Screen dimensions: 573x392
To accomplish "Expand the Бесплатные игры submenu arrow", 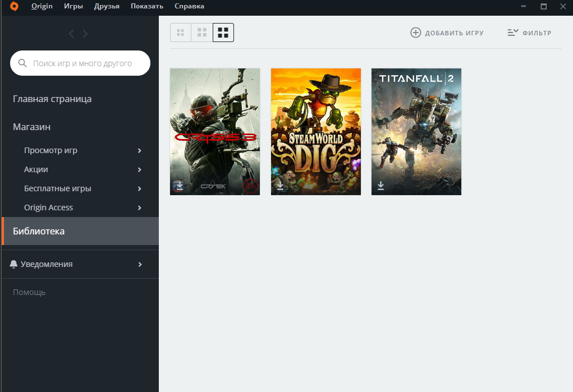I will [x=140, y=188].
